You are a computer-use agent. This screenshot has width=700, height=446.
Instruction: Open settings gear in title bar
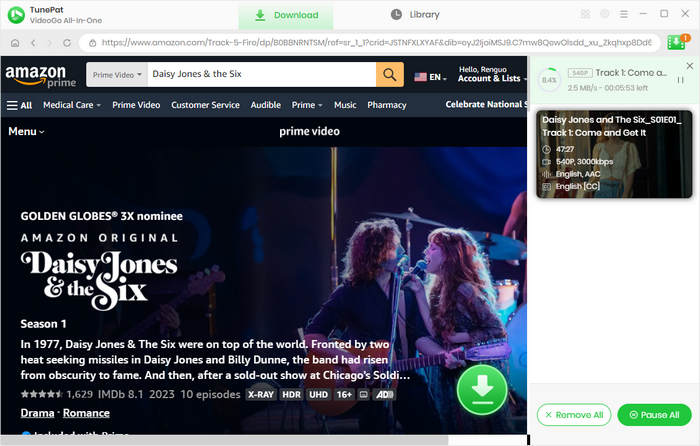tap(604, 14)
